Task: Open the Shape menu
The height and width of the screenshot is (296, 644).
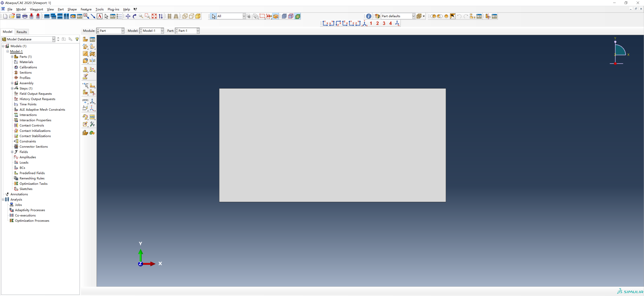Action: 72,9
